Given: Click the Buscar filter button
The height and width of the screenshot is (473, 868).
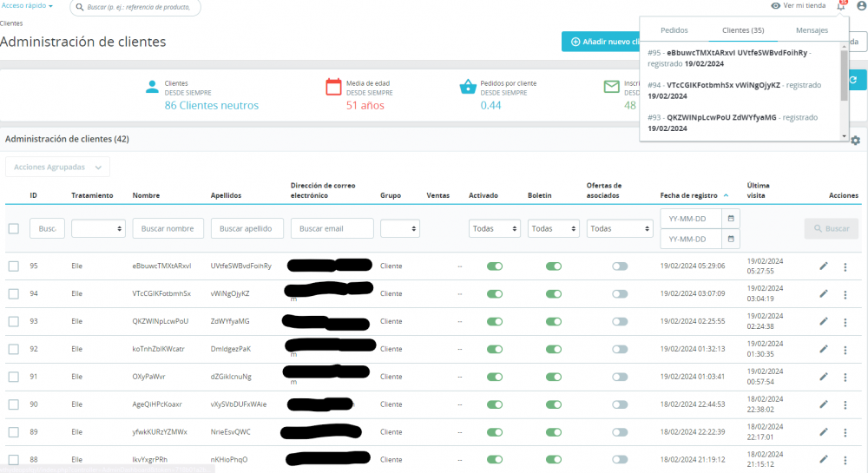Looking at the screenshot, I should coord(832,228).
